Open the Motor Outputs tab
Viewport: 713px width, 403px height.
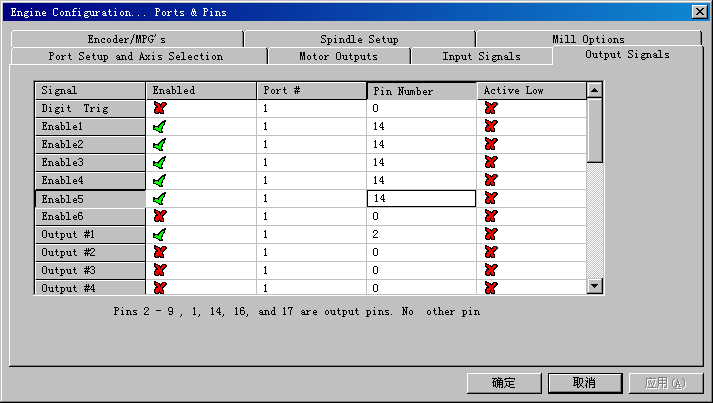338,56
